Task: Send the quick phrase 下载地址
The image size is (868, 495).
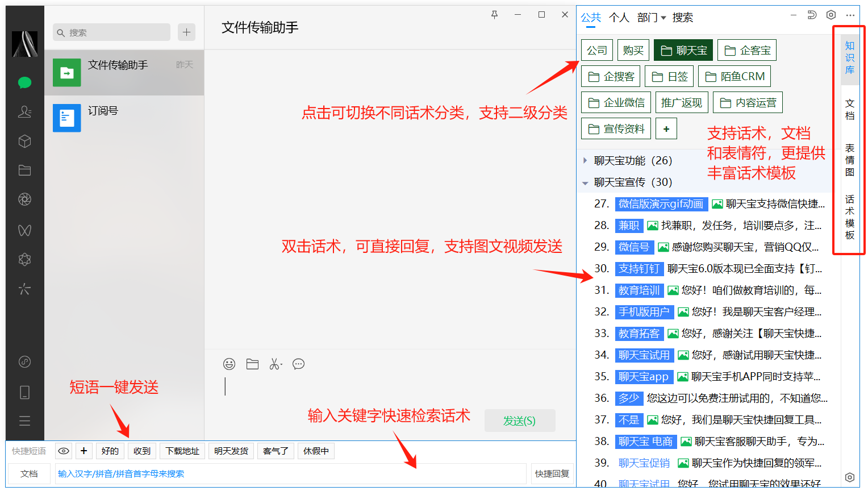Action: pos(182,451)
